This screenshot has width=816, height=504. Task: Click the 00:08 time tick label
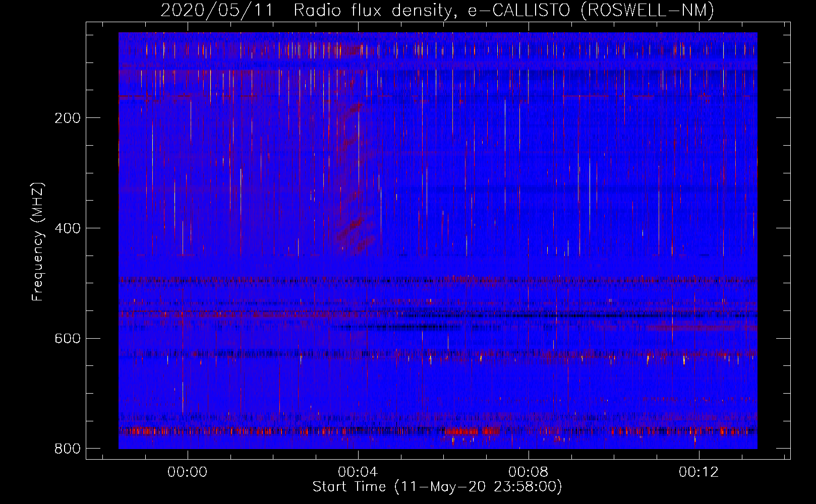point(529,472)
